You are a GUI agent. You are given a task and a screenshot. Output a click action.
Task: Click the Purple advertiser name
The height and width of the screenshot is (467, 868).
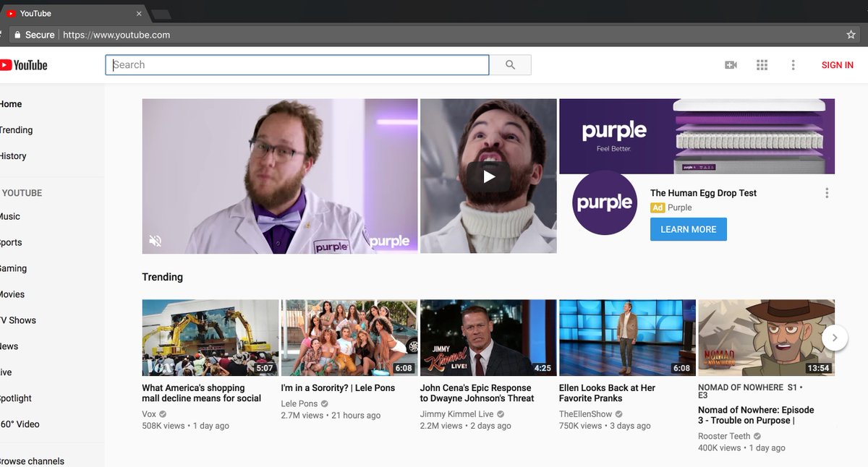tap(680, 207)
